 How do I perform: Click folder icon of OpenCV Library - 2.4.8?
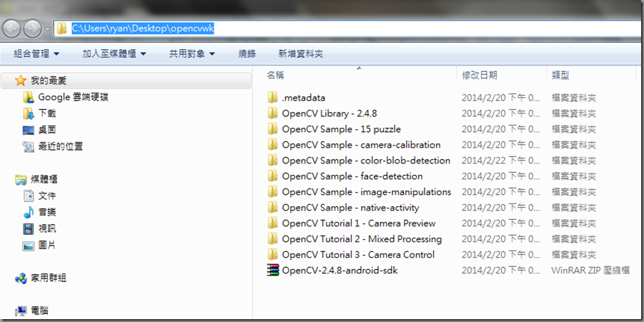pos(272,113)
